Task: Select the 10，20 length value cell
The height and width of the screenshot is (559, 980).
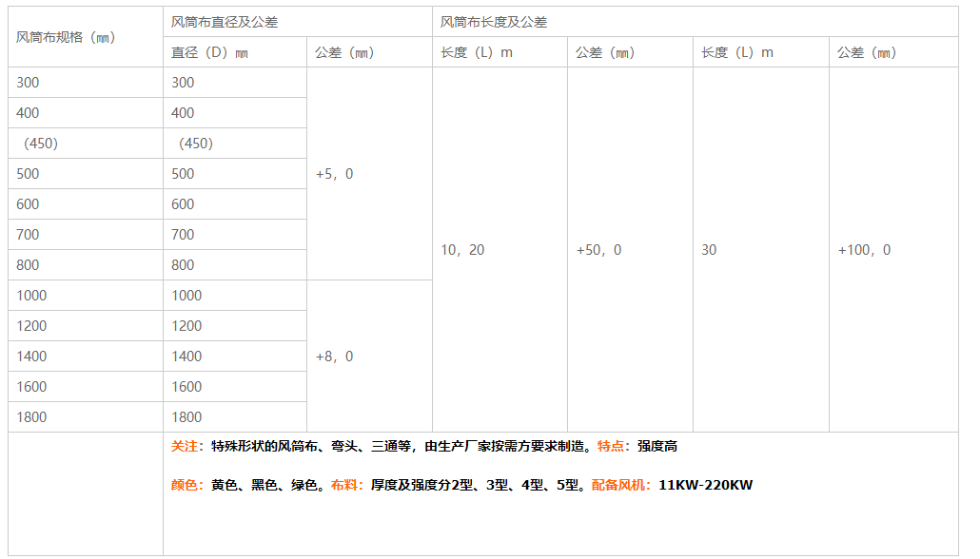Action: 462,250
